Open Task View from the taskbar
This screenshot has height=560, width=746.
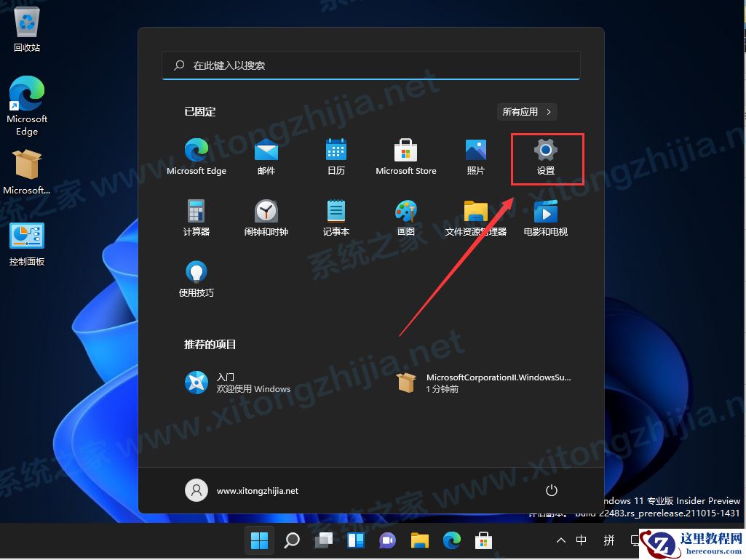pos(323,540)
